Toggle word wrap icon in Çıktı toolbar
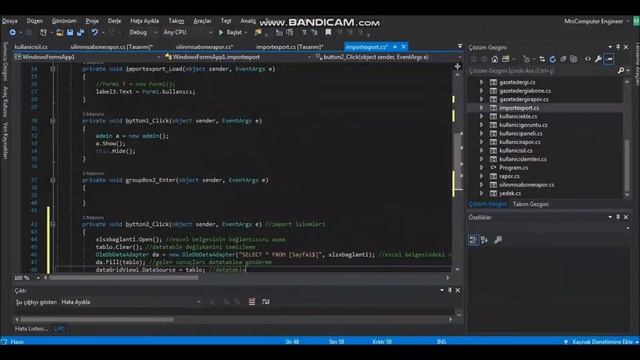 (x=266, y=302)
